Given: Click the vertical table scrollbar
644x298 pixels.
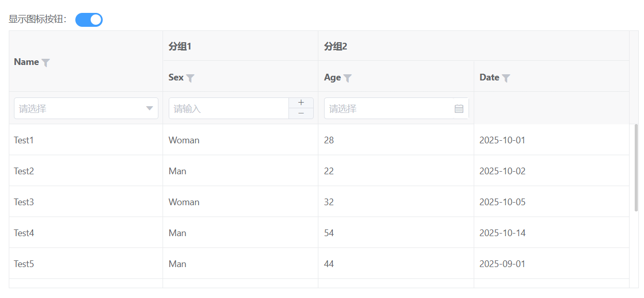Looking at the screenshot, I should coord(636,168).
